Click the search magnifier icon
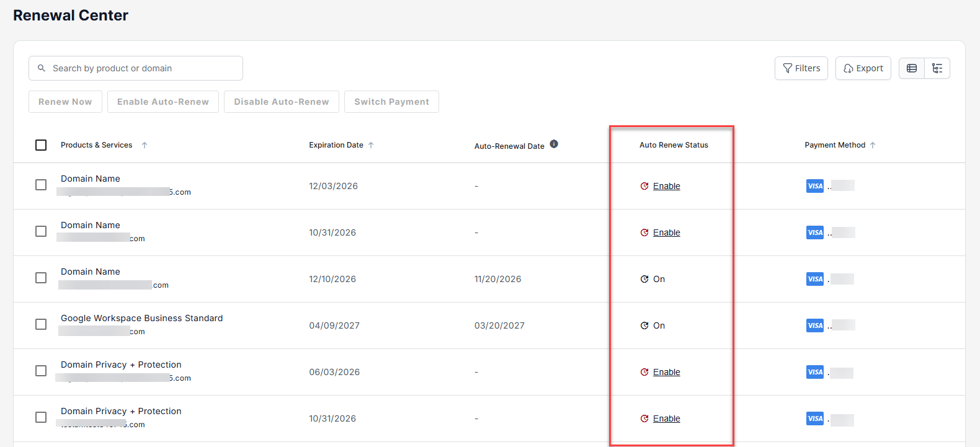Image resolution: width=980 pixels, height=447 pixels. [42, 68]
